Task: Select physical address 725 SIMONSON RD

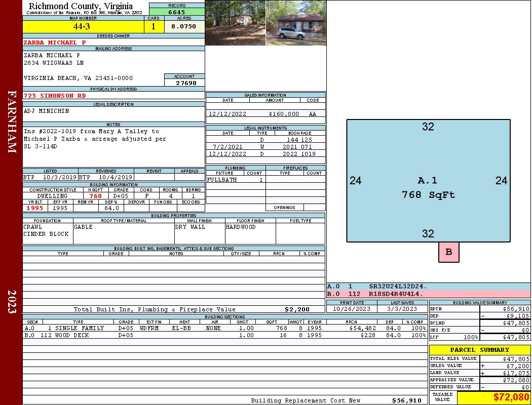Action: click(x=55, y=96)
